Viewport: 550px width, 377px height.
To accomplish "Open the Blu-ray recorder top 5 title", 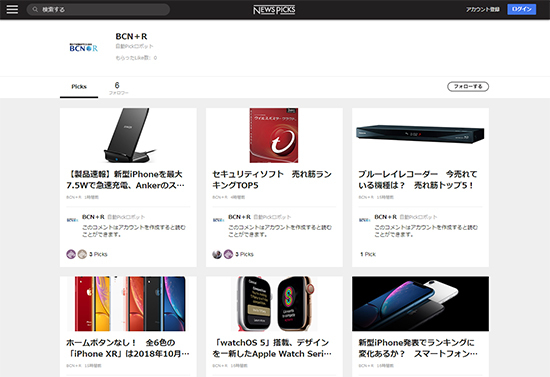I will coord(417,180).
